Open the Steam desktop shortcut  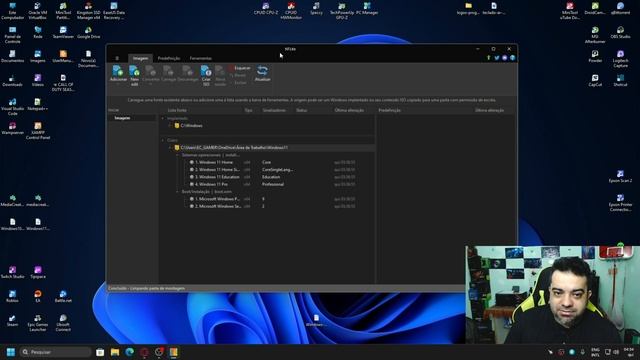(x=12, y=321)
